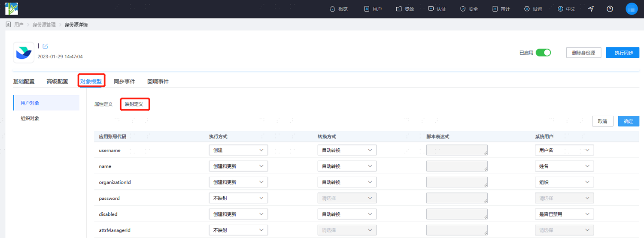This screenshot has height=238, width=644.
Task: Click the identity source bird logo thumbnail
Action: (24, 52)
